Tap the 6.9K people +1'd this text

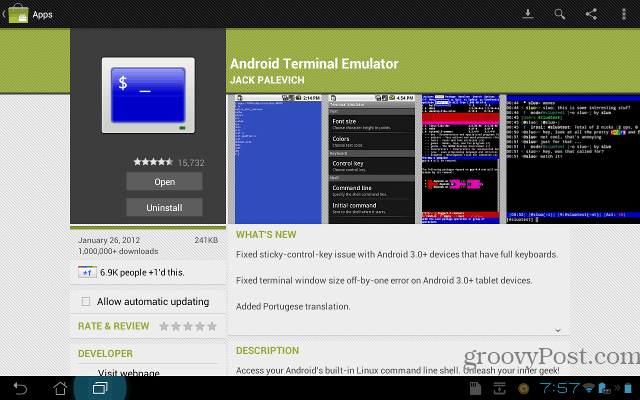tap(142, 272)
